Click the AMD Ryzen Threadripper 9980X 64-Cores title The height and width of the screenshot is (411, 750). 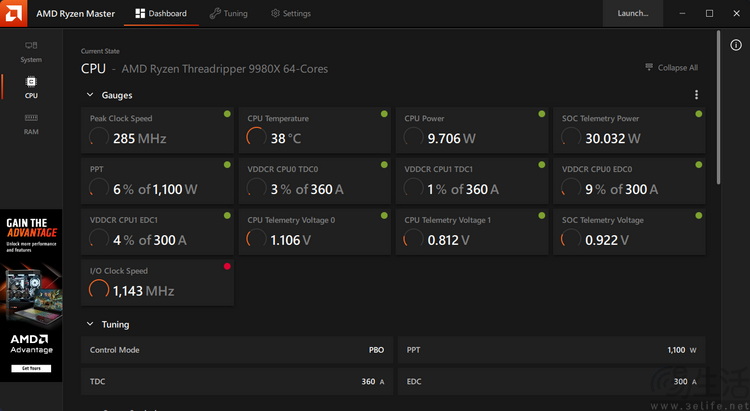[225, 69]
